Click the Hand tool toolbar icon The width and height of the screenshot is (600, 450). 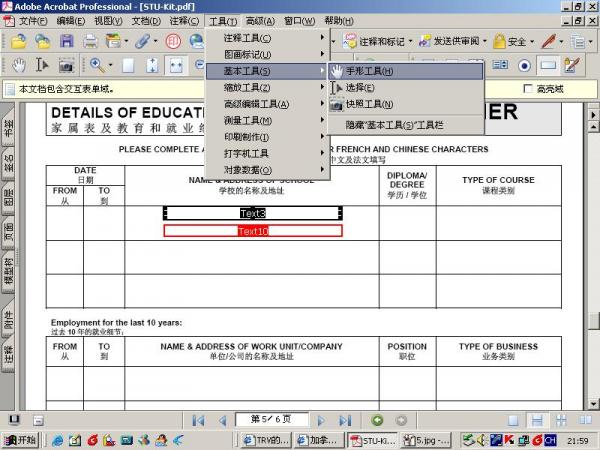pos(20,65)
